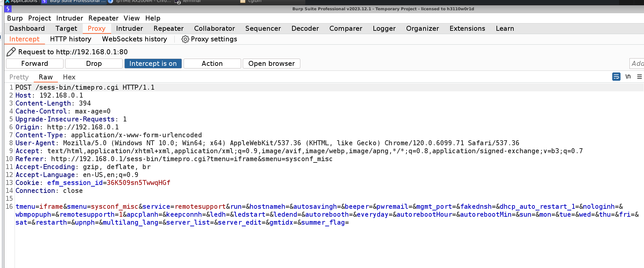
Task: Open the Burp menu
Action: click(x=15, y=18)
